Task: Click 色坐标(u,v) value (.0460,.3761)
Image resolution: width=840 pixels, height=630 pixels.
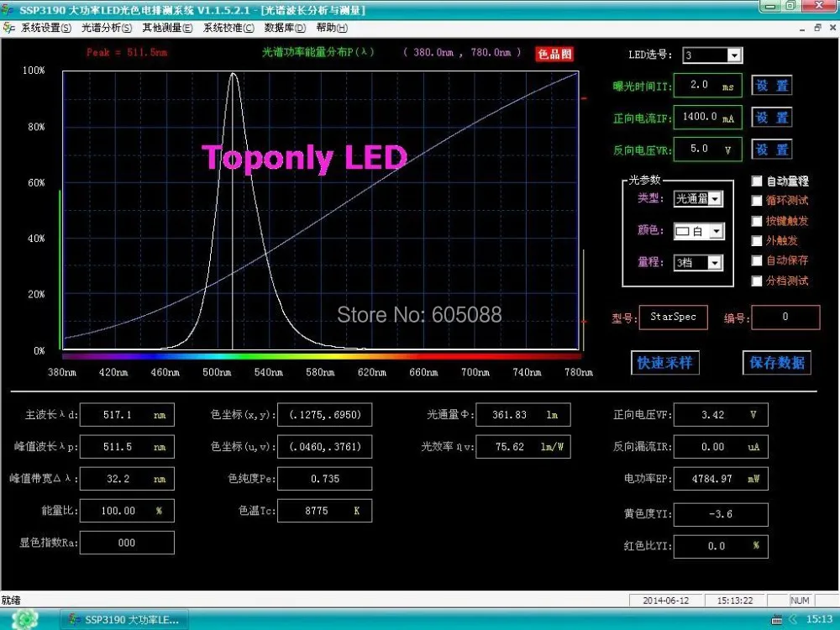Action: pos(324,447)
